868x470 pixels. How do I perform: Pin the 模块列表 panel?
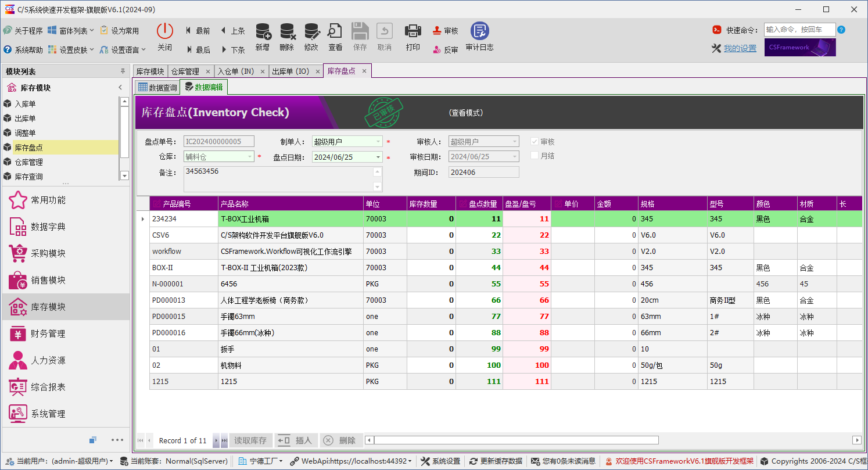tap(123, 71)
